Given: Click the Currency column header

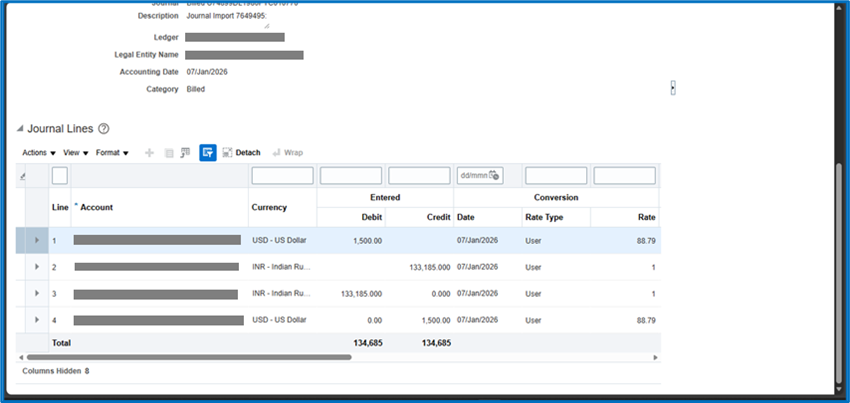Looking at the screenshot, I should (269, 207).
